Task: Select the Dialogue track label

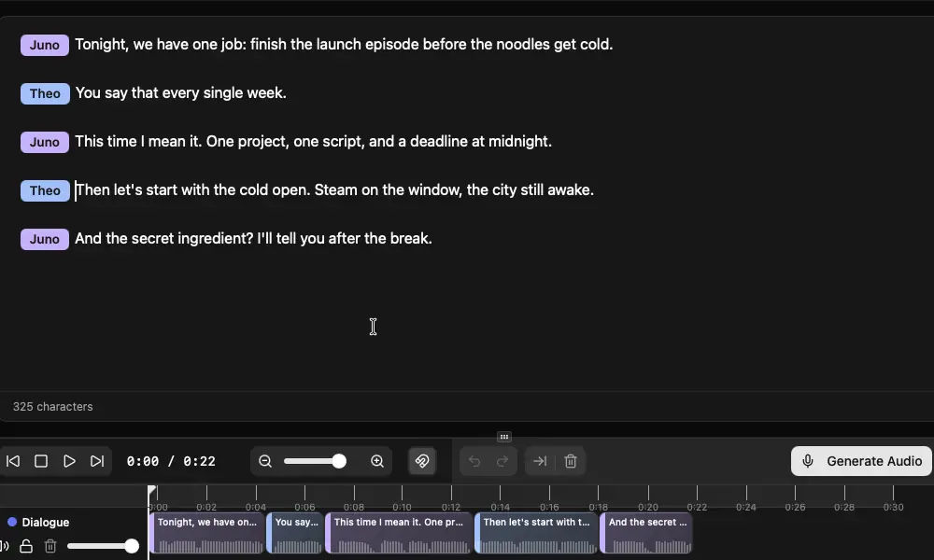Action: click(x=45, y=522)
